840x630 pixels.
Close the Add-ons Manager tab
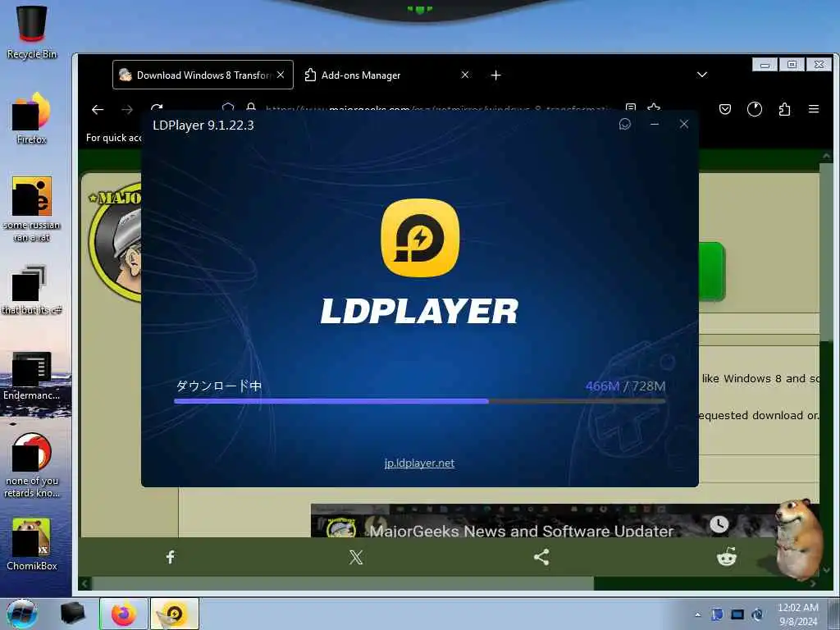pyautogui.click(x=465, y=75)
